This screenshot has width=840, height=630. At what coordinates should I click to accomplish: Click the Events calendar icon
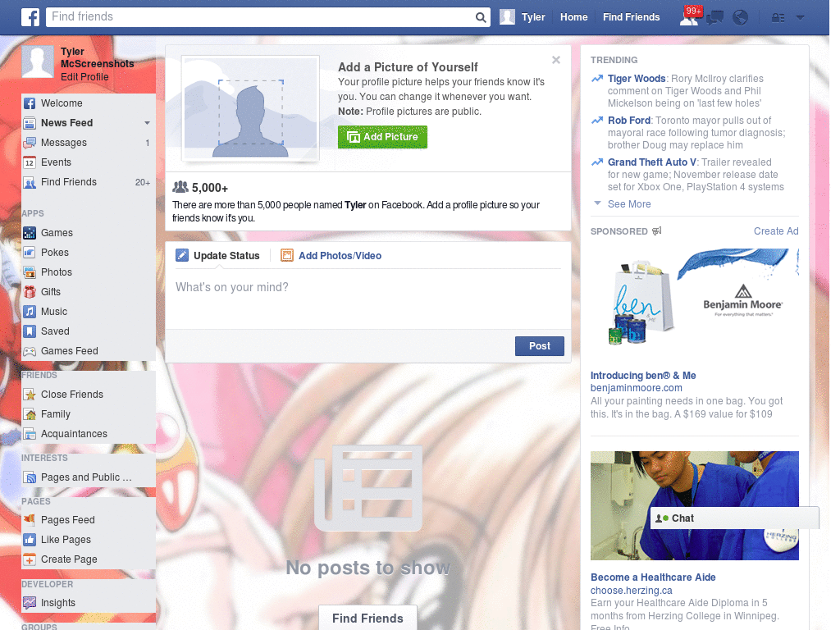click(x=30, y=162)
